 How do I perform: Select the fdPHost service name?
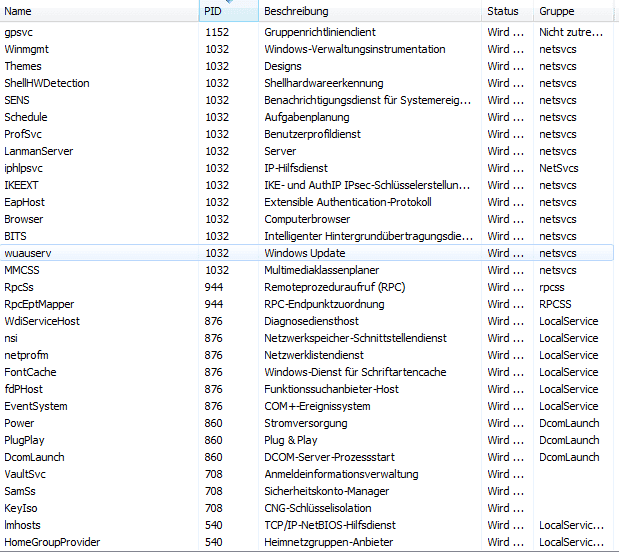[24, 389]
